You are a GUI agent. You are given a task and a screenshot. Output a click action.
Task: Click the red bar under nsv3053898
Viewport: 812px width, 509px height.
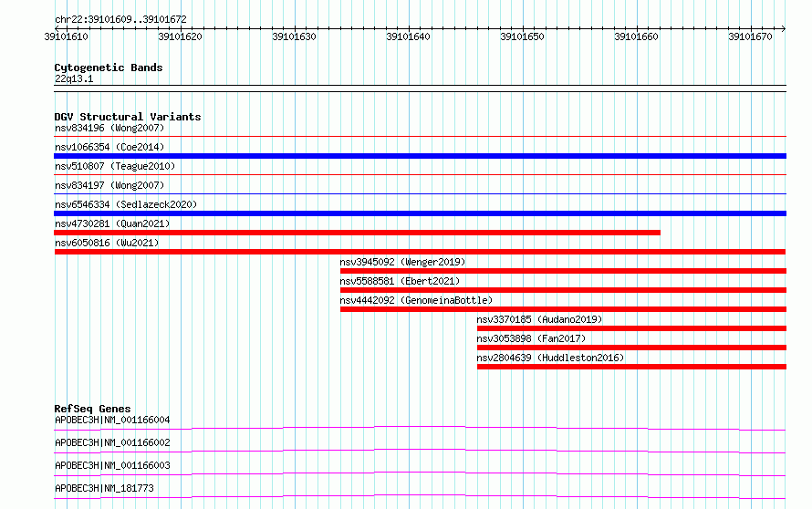[631, 348]
